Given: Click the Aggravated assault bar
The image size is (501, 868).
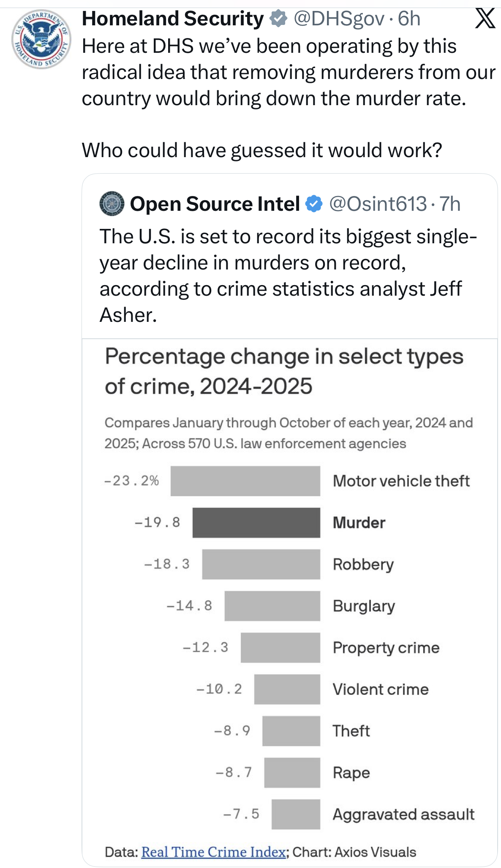Looking at the screenshot, I should click(x=296, y=814).
